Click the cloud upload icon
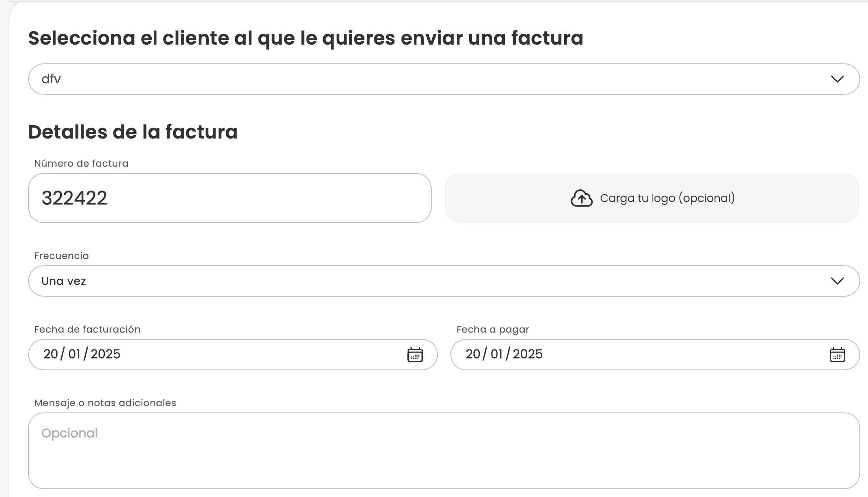868x497 pixels. point(581,198)
